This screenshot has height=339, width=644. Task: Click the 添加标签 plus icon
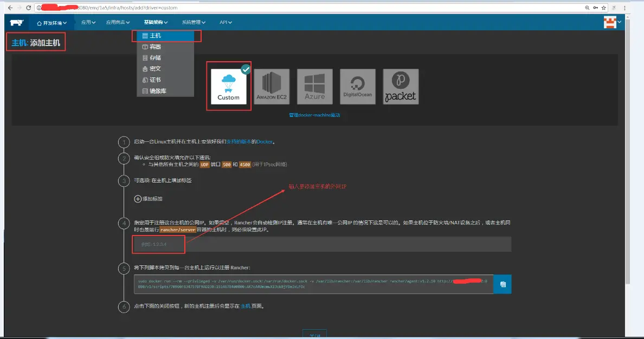(x=139, y=199)
